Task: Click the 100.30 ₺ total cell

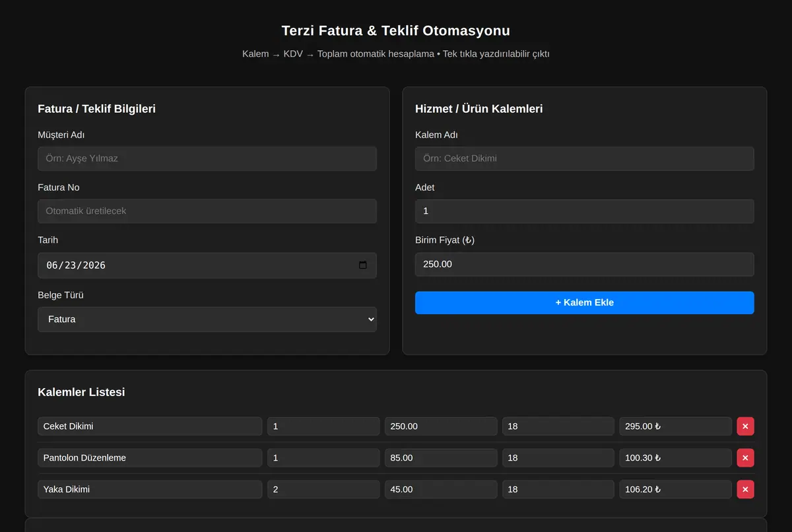Action: [x=676, y=458]
